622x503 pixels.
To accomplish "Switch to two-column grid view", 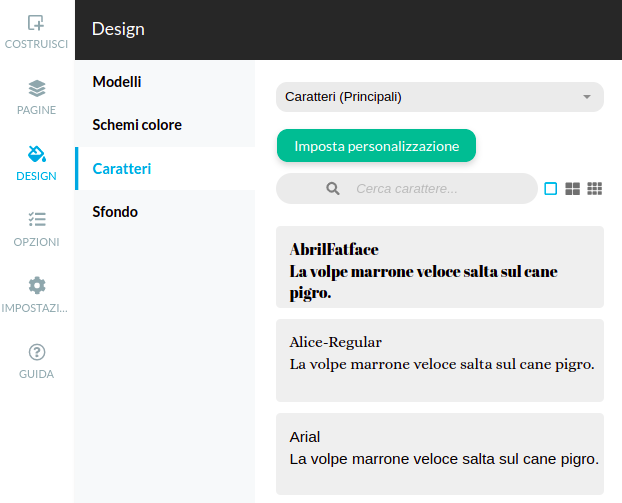I will tap(573, 188).
